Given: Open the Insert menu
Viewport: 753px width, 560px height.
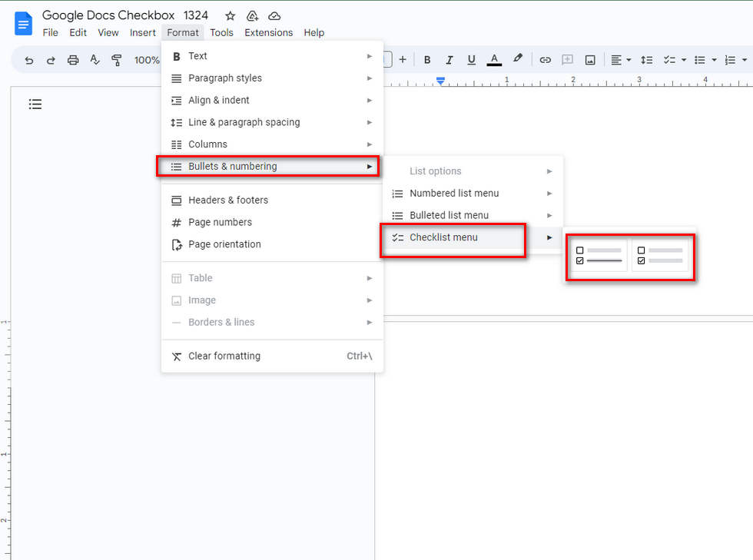Looking at the screenshot, I should pyautogui.click(x=143, y=33).
